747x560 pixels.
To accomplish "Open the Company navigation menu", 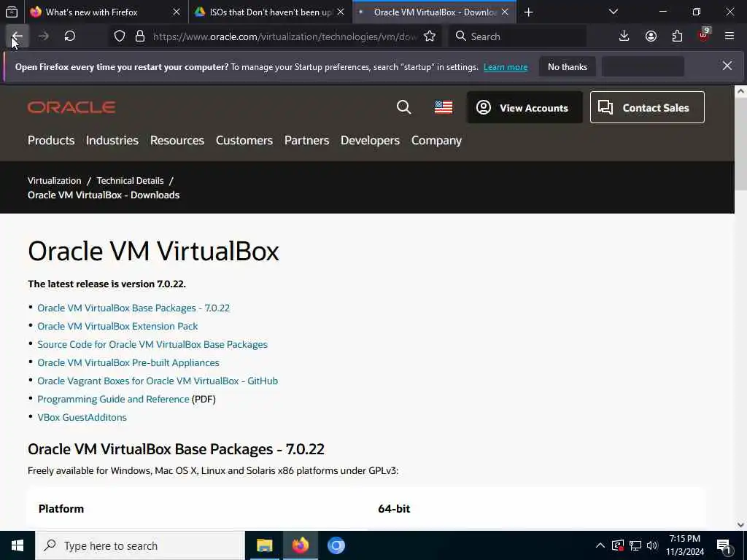I will pos(436,141).
